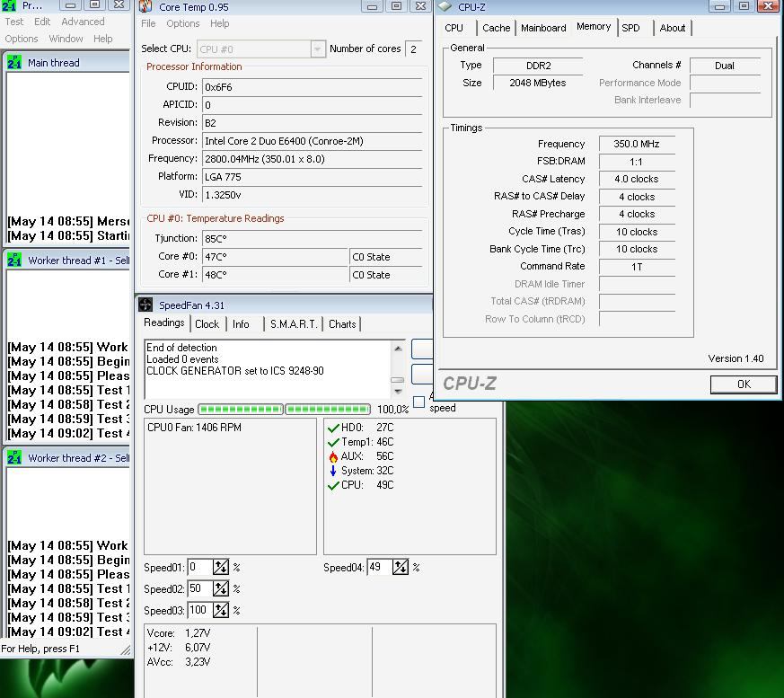Click the Speed01 spinner arrows

coord(221,567)
